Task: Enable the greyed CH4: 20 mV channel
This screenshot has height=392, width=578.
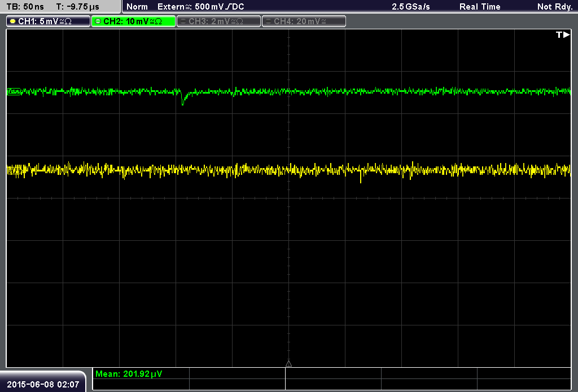Action: pyautogui.click(x=304, y=21)
